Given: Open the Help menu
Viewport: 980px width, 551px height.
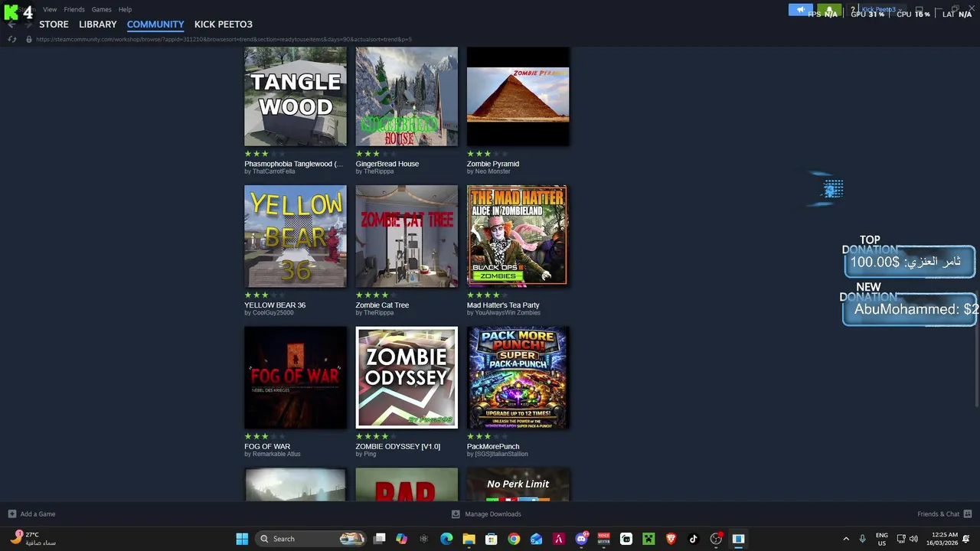Looking at the screenshot, I should click(125, 9).
